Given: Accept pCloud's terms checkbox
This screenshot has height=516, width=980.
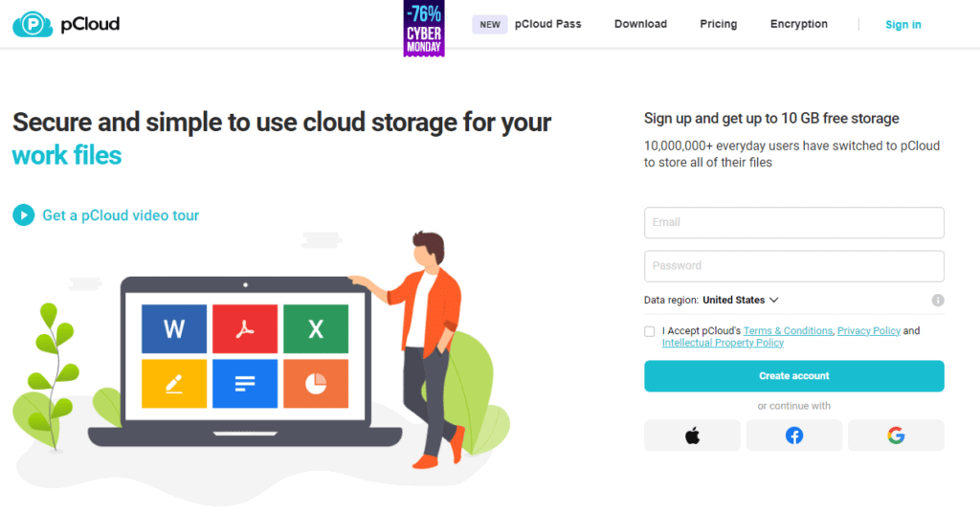Looking at the screenshot, I should (650, 331).
